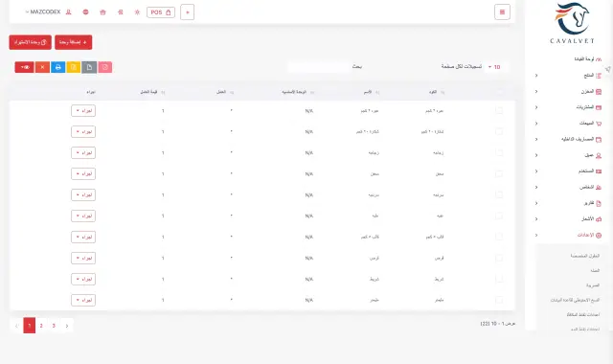The width and height of the screenshot is (613, 364).
Task: Click the pink PDF export button
Action: tap(104, 67)
